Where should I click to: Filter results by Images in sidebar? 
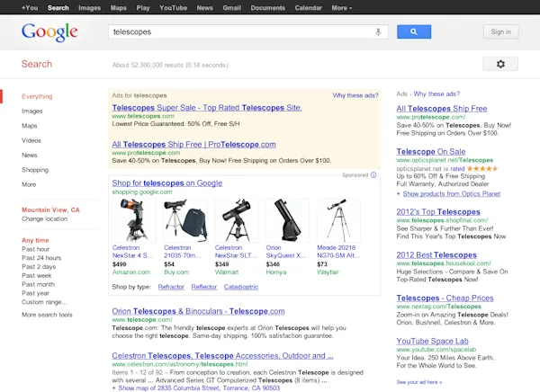(32, 111)
